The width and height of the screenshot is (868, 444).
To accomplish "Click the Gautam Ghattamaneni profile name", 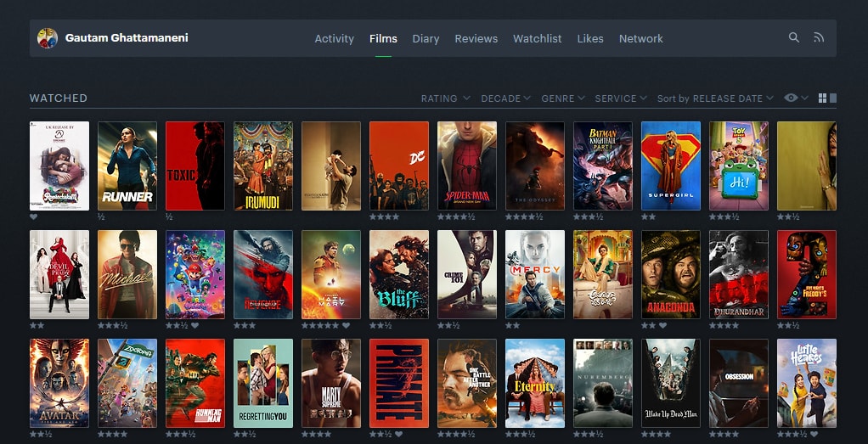I will click(x=127, y=37).
